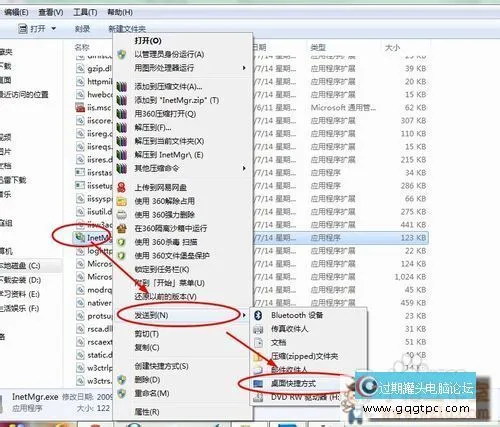Select 最近访问的位置 in the navigation pane
This screenshot has width=500, height=427.
click(24, 94)
